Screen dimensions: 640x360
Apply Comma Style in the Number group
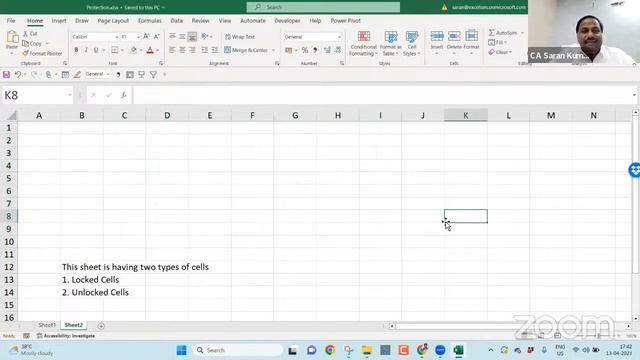pyautogui.click(x=315, y=50)
